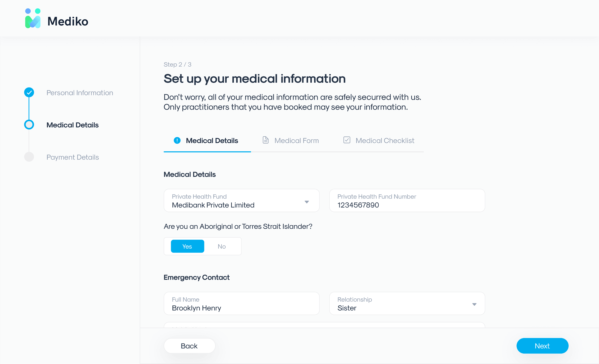Expand the Relationship dropdown arrow

[x=474, y=304]
